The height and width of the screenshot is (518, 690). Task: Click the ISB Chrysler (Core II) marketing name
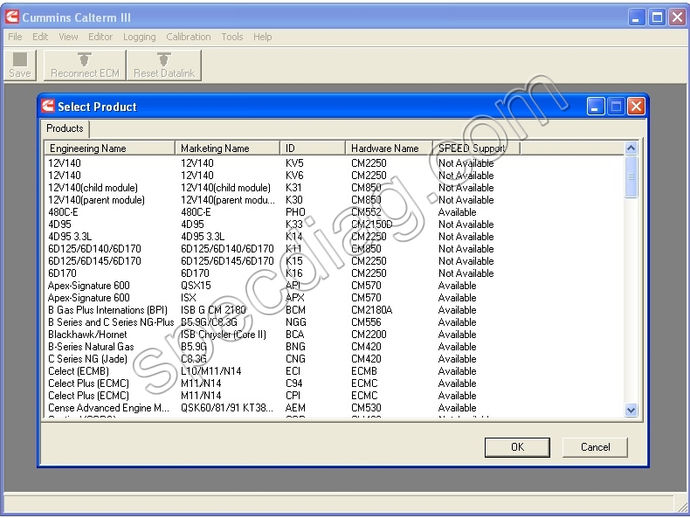[x=224, y=334]
